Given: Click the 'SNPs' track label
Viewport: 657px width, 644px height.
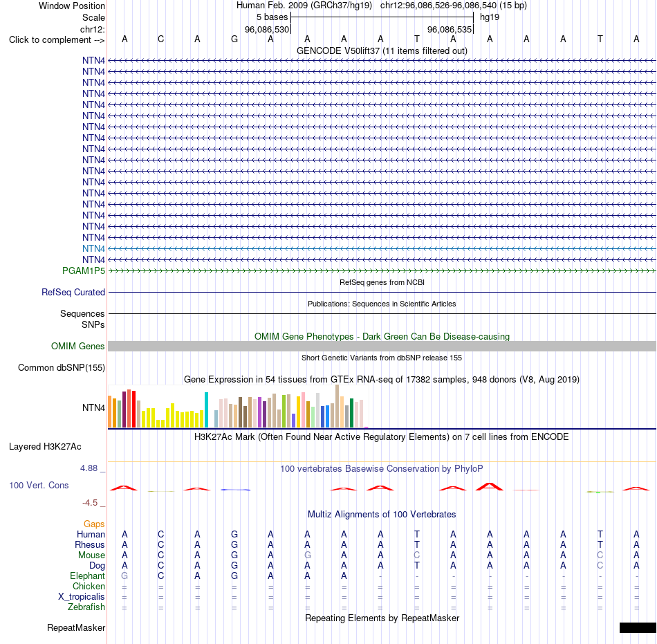Looking at the screenshot, I should click(x=93, y=324).
